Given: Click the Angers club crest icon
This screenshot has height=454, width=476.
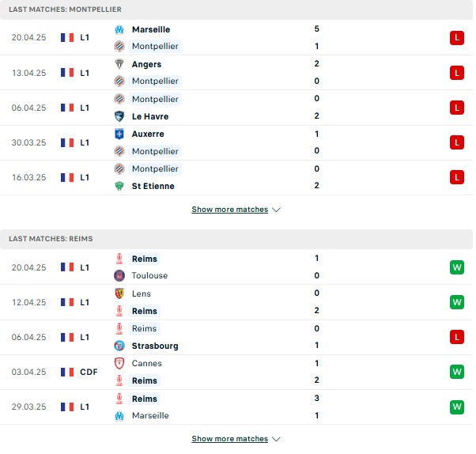Looking at the screenshot, I should (119, 64).
